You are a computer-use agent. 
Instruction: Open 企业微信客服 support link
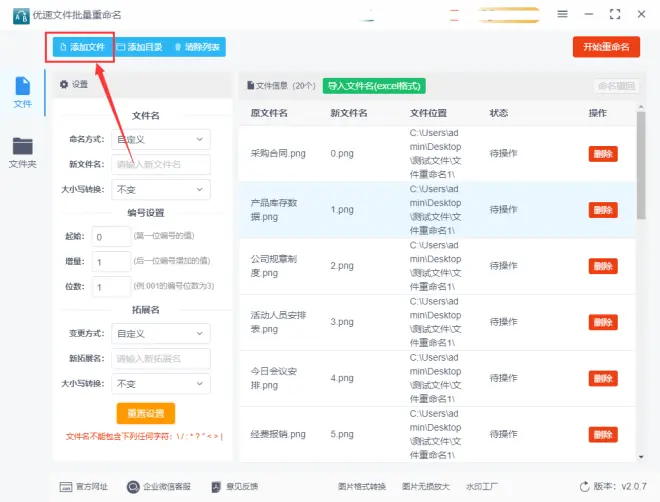159,487
